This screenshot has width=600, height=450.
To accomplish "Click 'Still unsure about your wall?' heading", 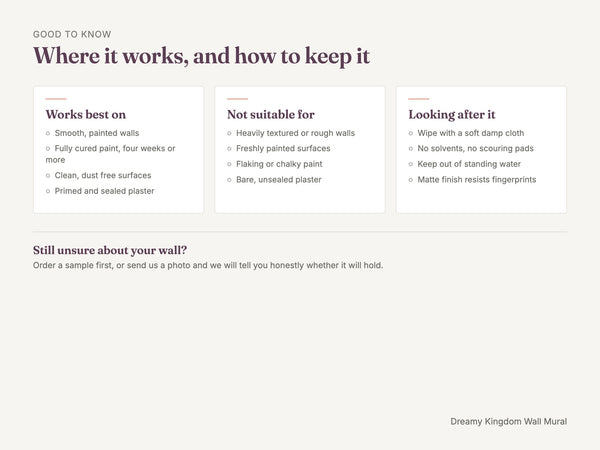I will click(110, 250).
